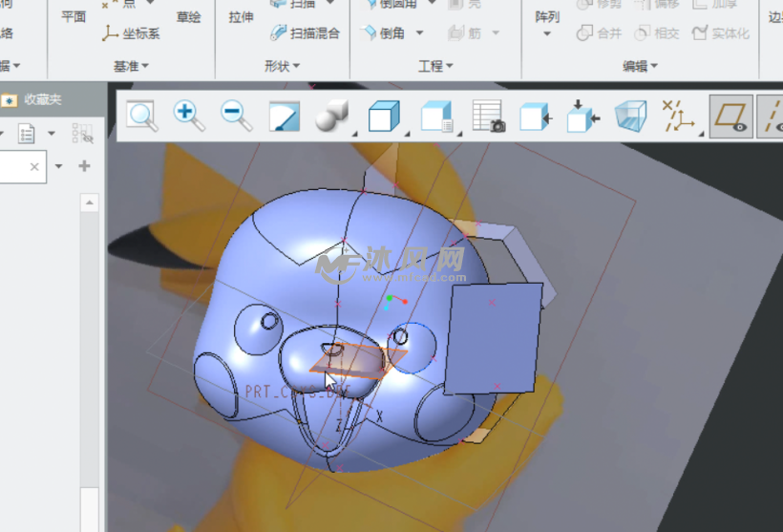Click the 阵列 pattern button
The width and height of the screenshot is (783, 532).
click(547, 16)
